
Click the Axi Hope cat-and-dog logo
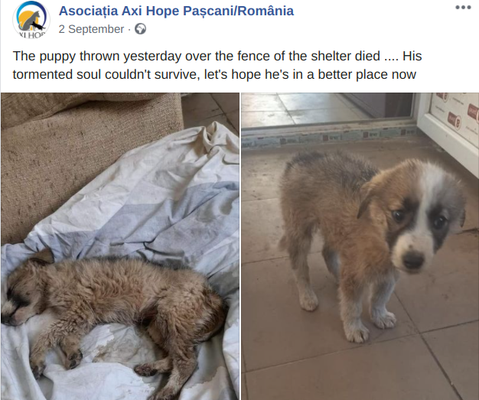pyautogui.click(x=31, y=19)
